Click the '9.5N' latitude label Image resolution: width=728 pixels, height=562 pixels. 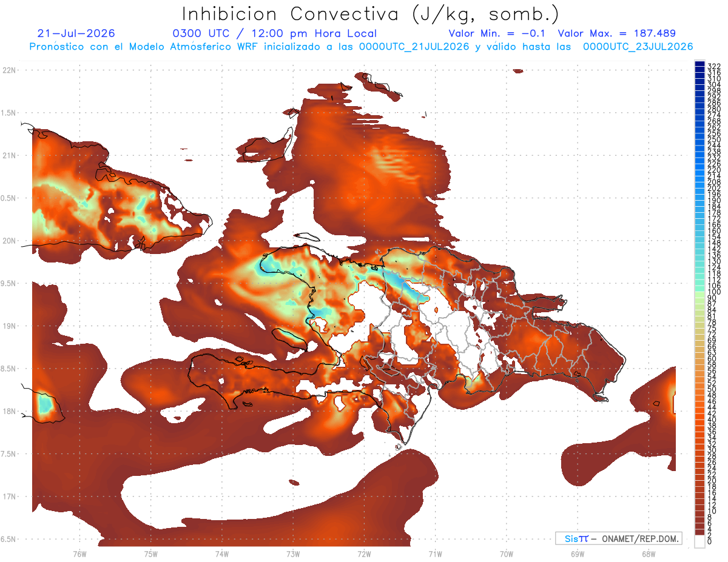[x=9, y=284]
